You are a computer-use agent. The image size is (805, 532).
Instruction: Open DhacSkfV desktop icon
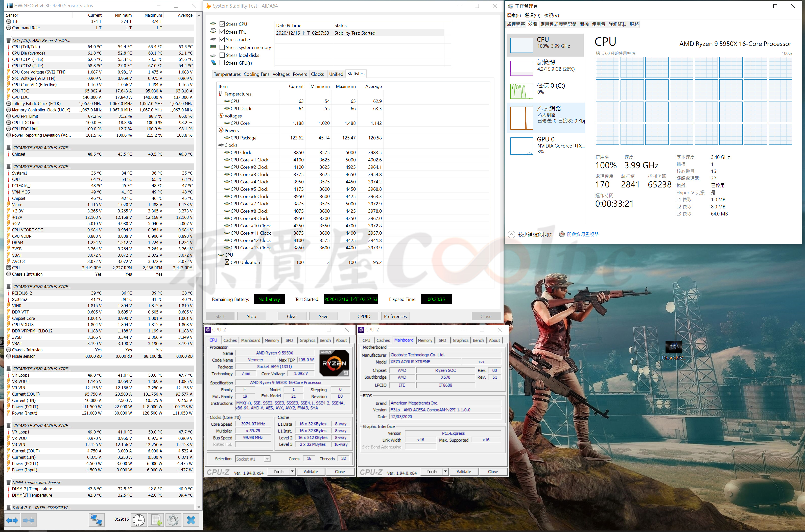(x=673, y=350)
